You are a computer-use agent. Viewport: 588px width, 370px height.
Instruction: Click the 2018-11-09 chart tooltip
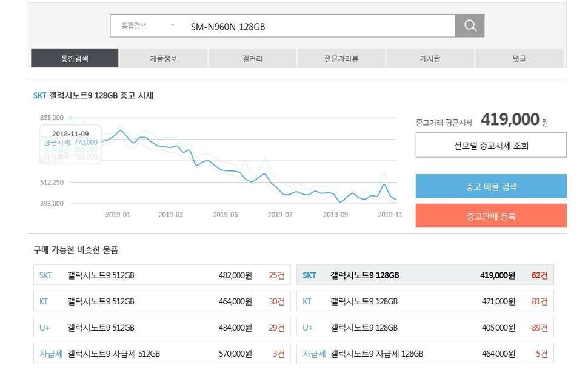pos(70,144)
